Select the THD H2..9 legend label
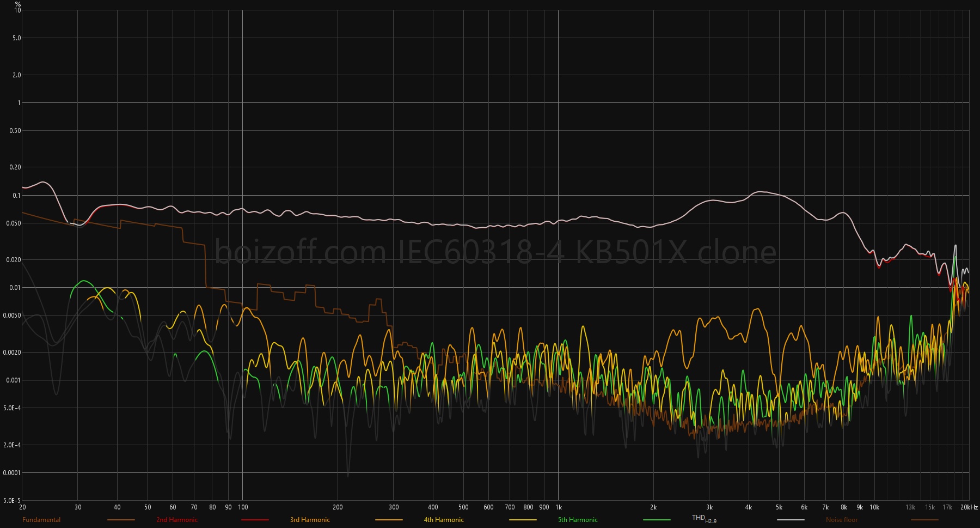980x528 pixels. pos(703,519)
